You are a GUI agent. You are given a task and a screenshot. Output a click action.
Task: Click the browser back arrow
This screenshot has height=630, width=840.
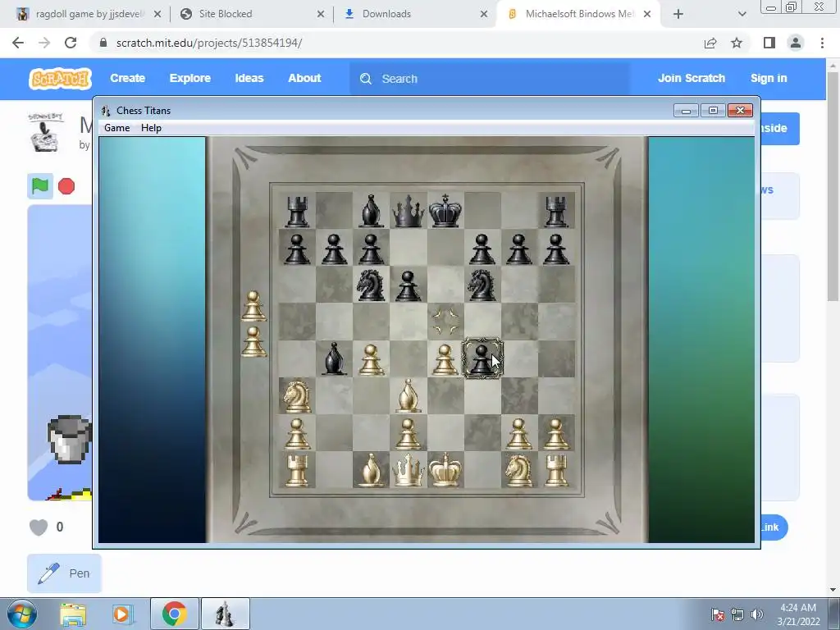pos(18,43)
